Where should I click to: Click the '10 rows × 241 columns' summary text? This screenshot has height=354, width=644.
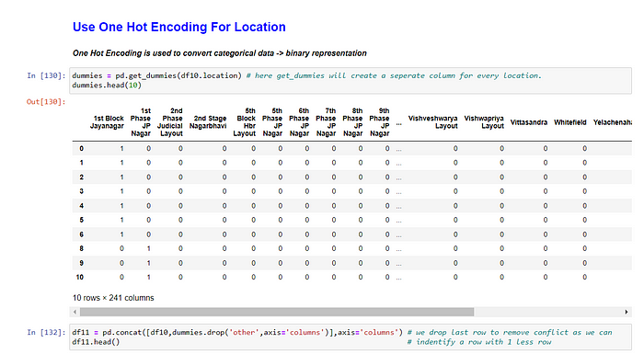point(113,298)
